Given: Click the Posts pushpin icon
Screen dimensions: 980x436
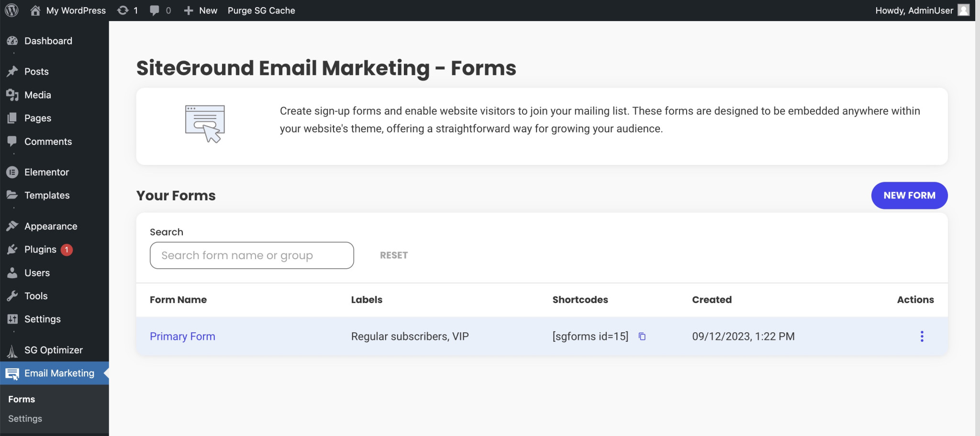Looking at the screenshot, I should click(x=12, y=72).
